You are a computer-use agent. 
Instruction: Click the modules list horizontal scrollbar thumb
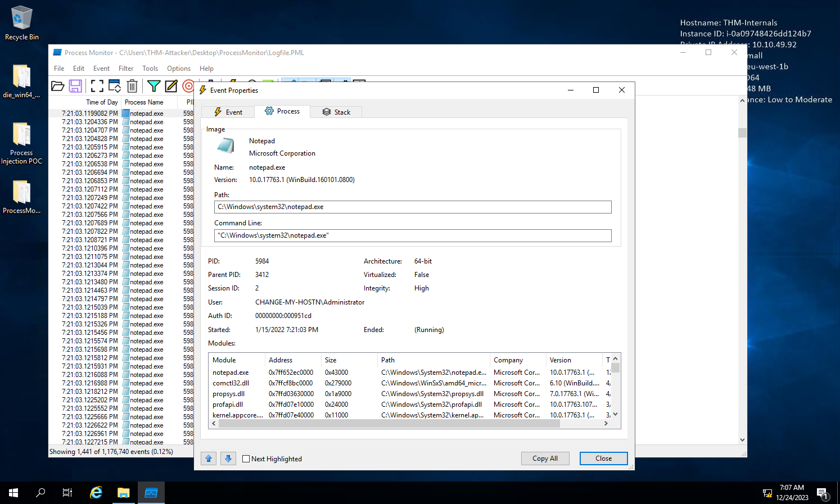click(389, 424)
